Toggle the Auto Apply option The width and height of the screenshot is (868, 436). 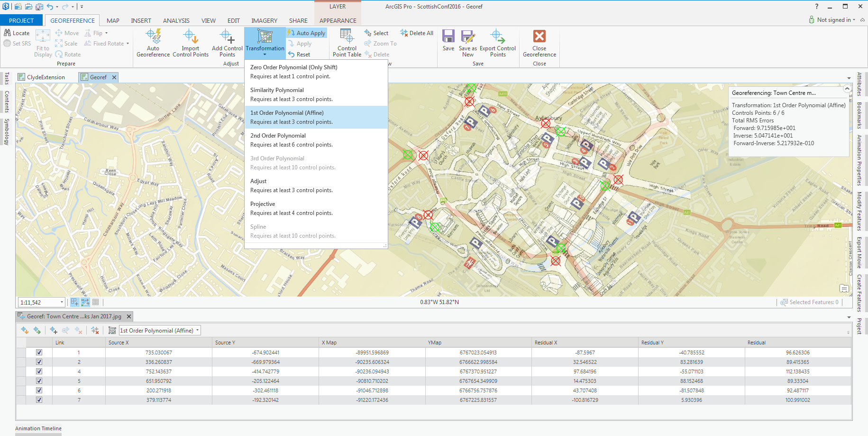tap(306, 33)
